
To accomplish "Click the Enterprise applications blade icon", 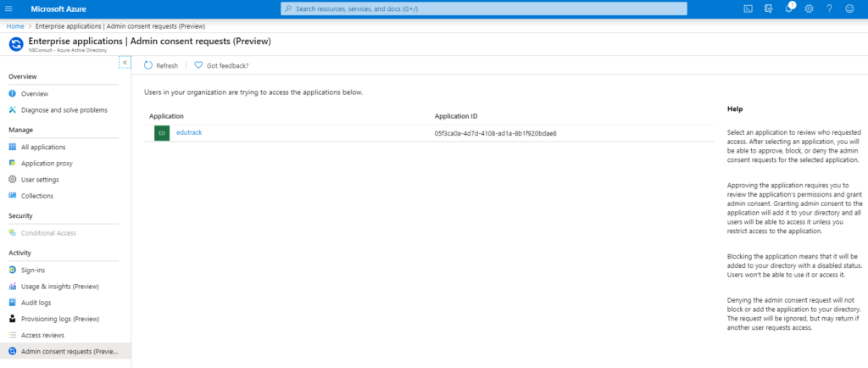I will (x=17, y=44).
